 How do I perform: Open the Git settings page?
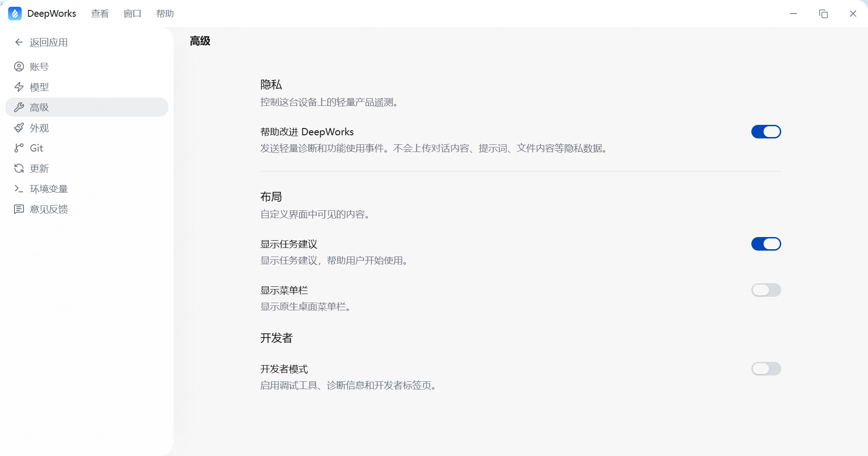87,148
